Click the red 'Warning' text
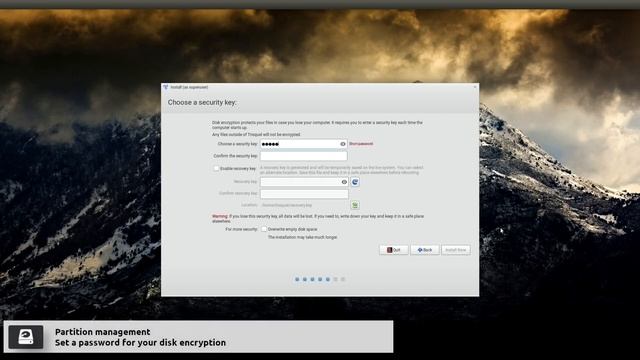 click(220, 216)
